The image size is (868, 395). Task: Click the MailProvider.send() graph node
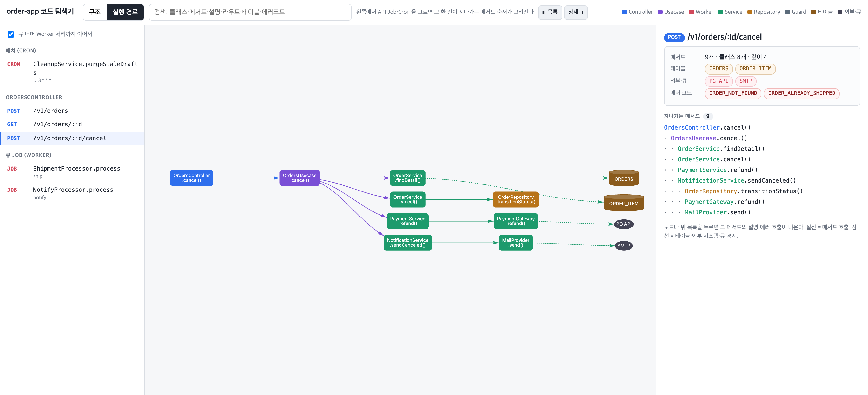pos(515,243)
